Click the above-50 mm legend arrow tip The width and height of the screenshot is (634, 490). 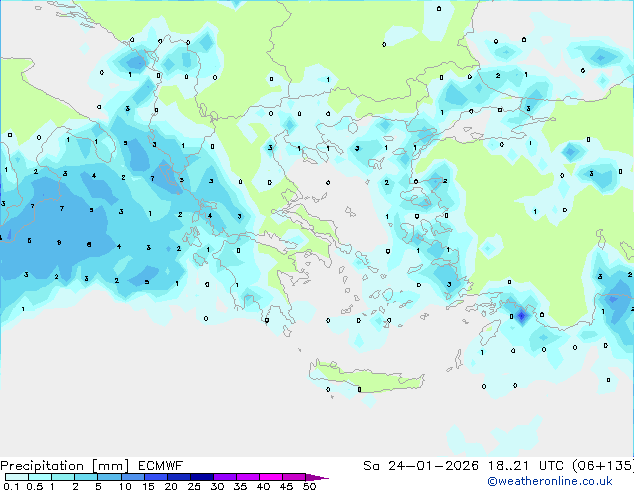[317, 477]
